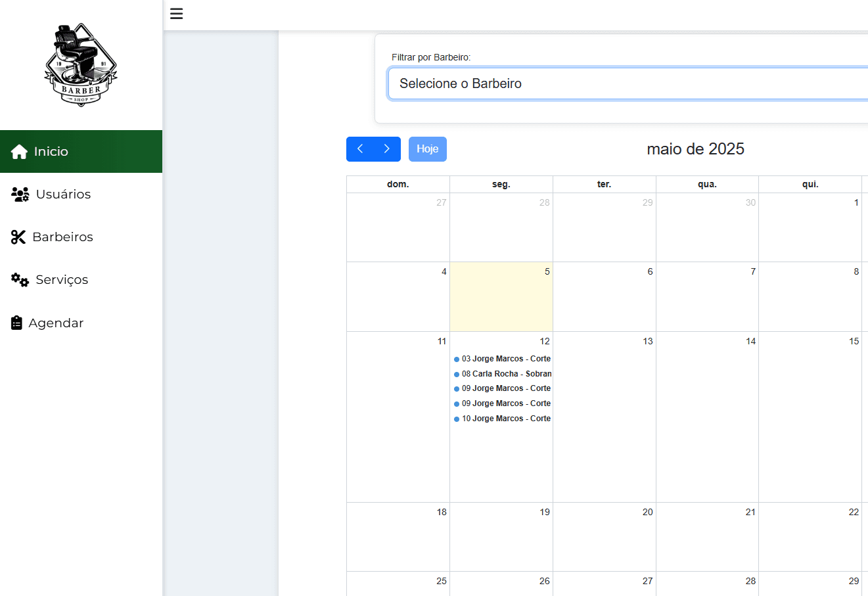Open the 10 Jorge Marcos - Corte event
868x596 pixels.
(x=502, y=419)
